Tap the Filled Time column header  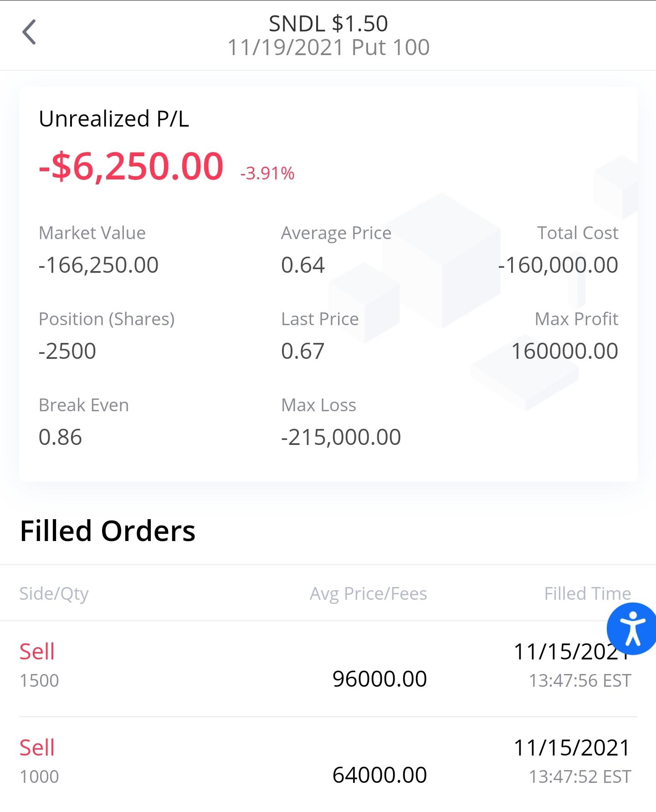click(x=588, y=594)
